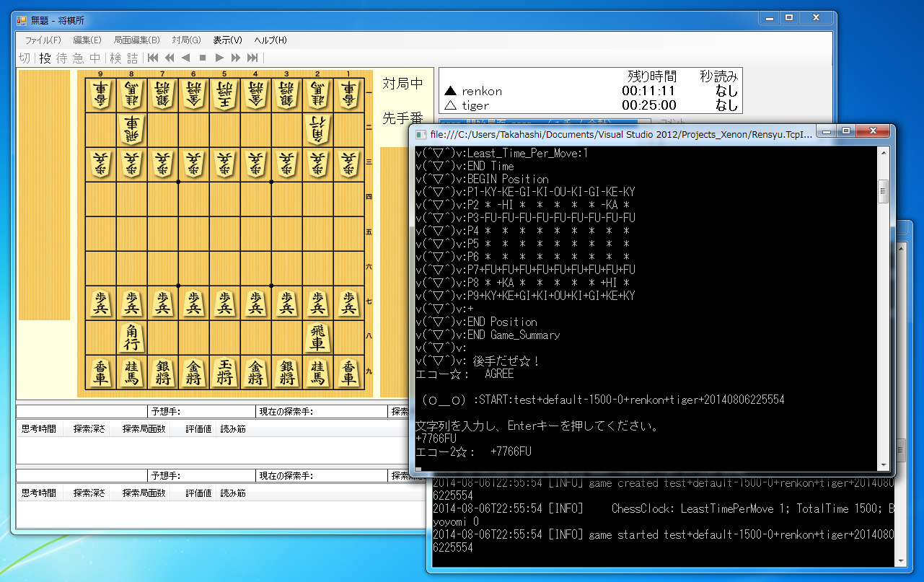Click the 対局中 game status label
The image size is (924, 582).
click(403, 84)
